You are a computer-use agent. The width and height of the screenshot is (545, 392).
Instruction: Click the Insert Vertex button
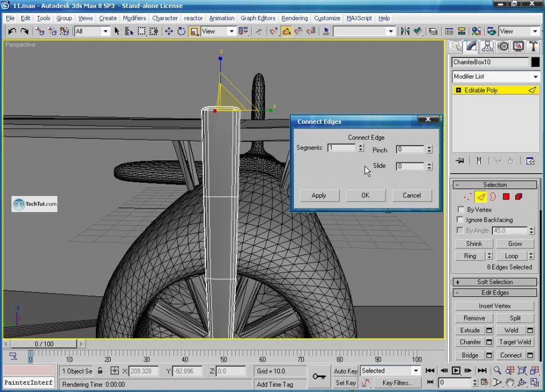(x=495, y=306)
